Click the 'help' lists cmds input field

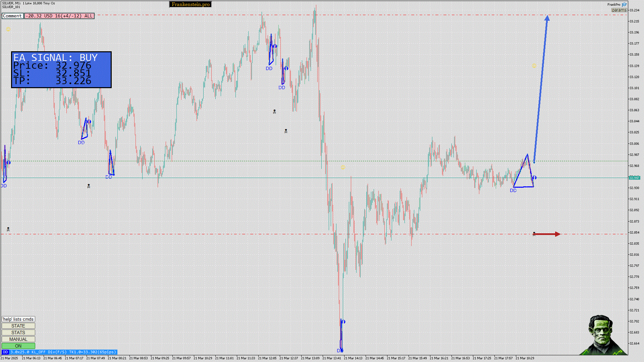(18, 319)
